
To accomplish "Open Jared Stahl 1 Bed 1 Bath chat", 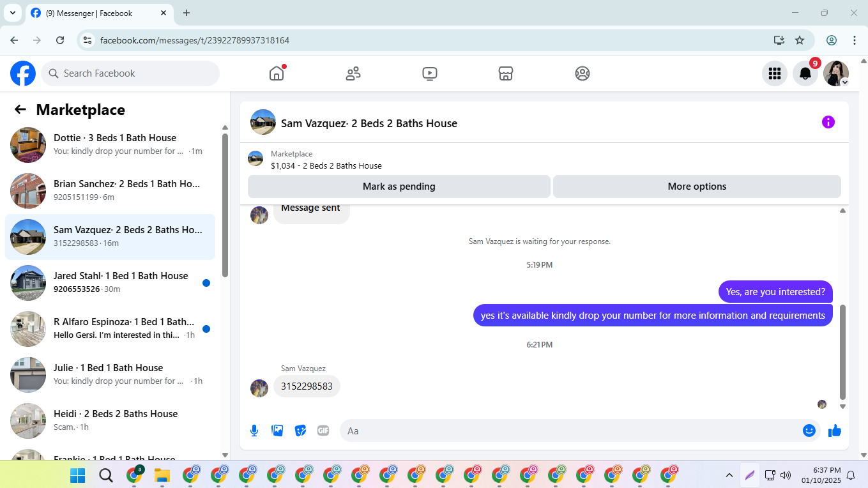I will [x=110, y=283].
